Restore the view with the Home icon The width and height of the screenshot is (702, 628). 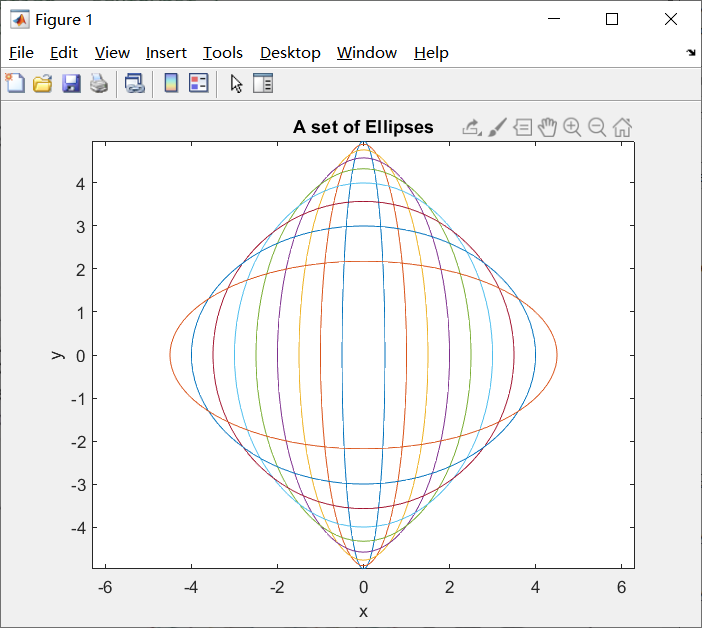tap(622, 128)
